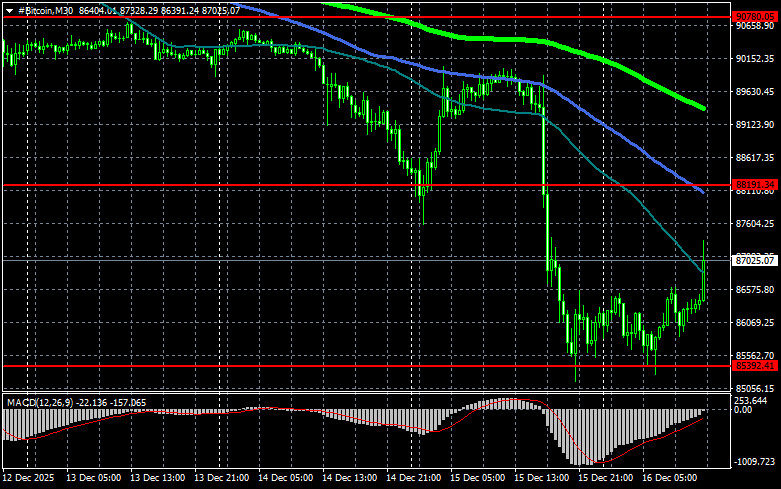Click the 16 Dec 05:00 time label
This screenshot has width=781, height=489.
[x=672, y=479]
